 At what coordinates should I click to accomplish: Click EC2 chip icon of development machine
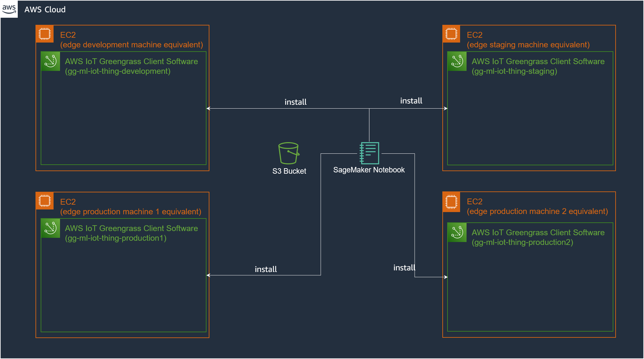click(45, 34)
